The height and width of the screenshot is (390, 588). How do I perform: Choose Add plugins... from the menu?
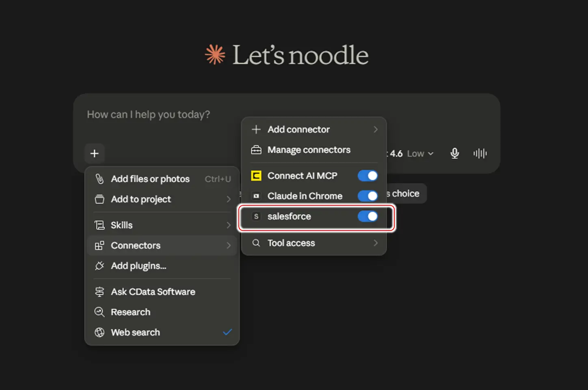click(x=162, y=266)
